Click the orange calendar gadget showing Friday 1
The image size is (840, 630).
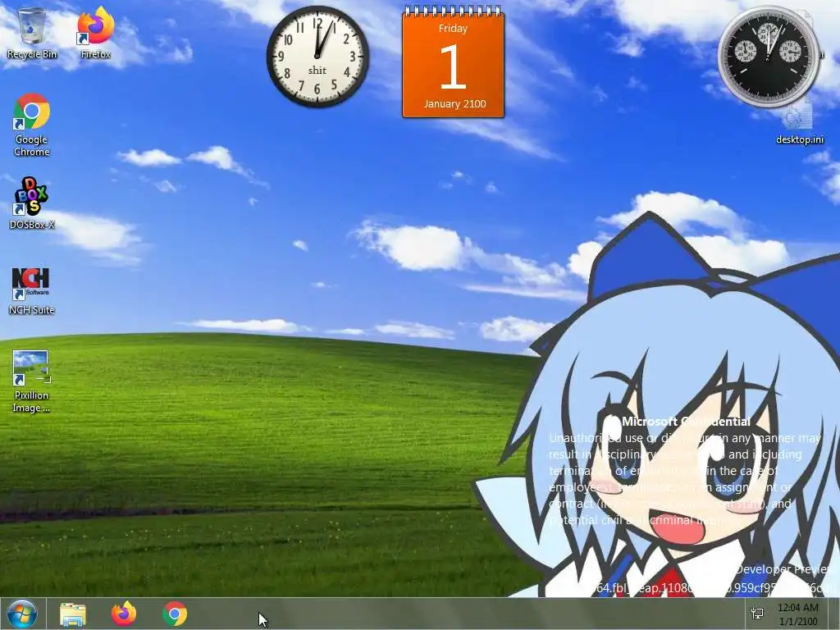pyautogui.click(x=453, y=62)
